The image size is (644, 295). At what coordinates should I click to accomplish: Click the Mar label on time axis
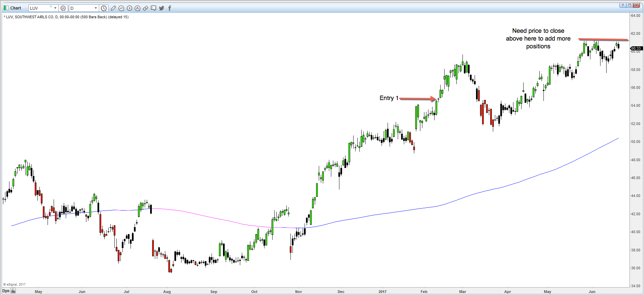pyautogui.click(x=463, y=292)
